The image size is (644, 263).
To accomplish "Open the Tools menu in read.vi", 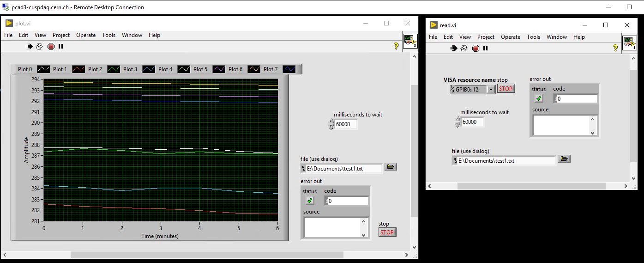I will [533, 37].
